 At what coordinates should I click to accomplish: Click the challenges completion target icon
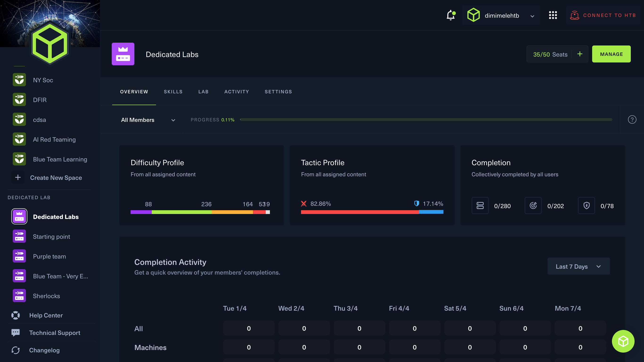tap(533, 206)
